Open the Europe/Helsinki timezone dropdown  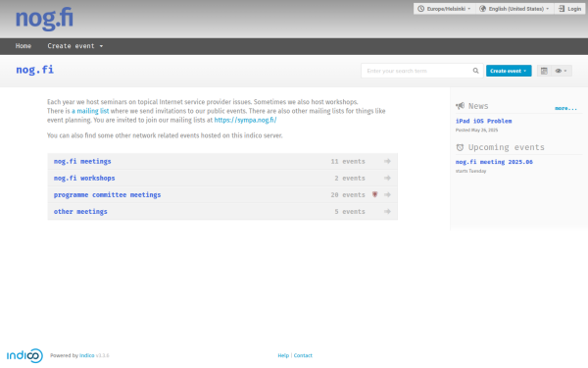point(444,9)
